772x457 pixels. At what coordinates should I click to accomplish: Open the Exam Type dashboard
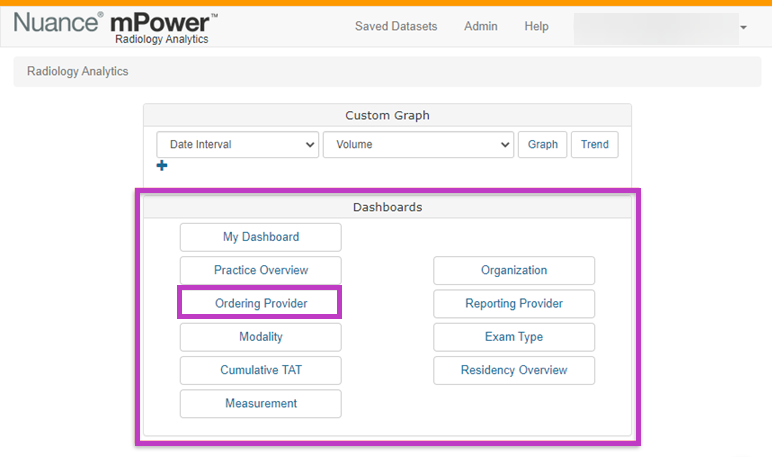pyautogui.click(x=514, y=337)
